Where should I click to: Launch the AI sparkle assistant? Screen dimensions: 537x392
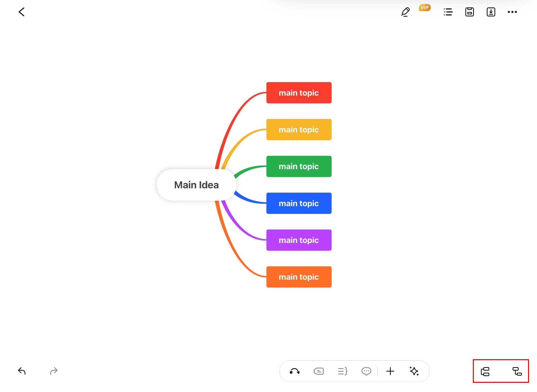414,371
